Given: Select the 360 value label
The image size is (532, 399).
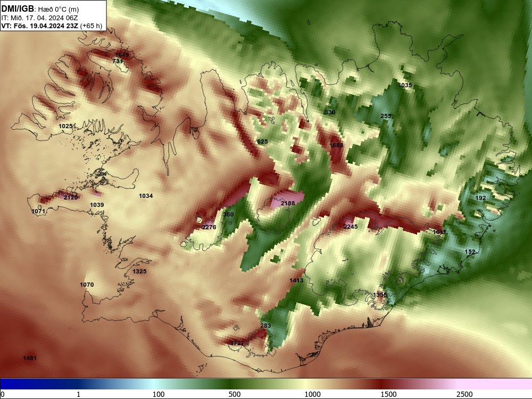Looking at the screenshot, I should tap(228, 214).
